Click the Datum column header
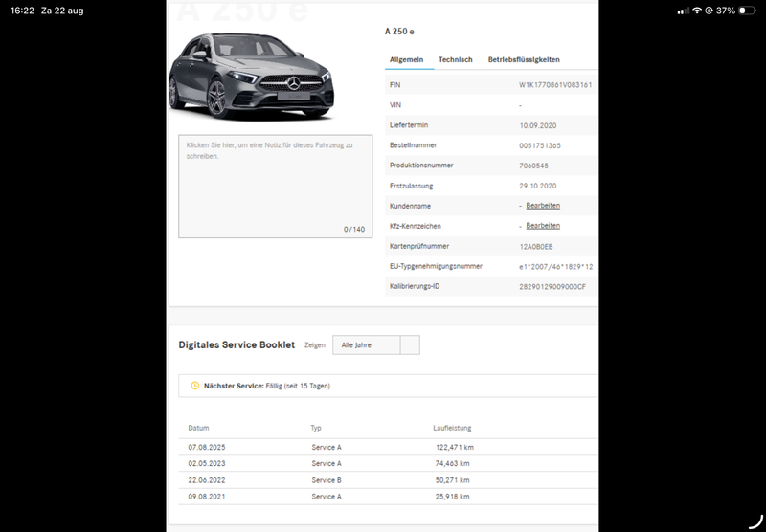Image resolution: width=766 pixels, height=532 pixels. [198, 428]
